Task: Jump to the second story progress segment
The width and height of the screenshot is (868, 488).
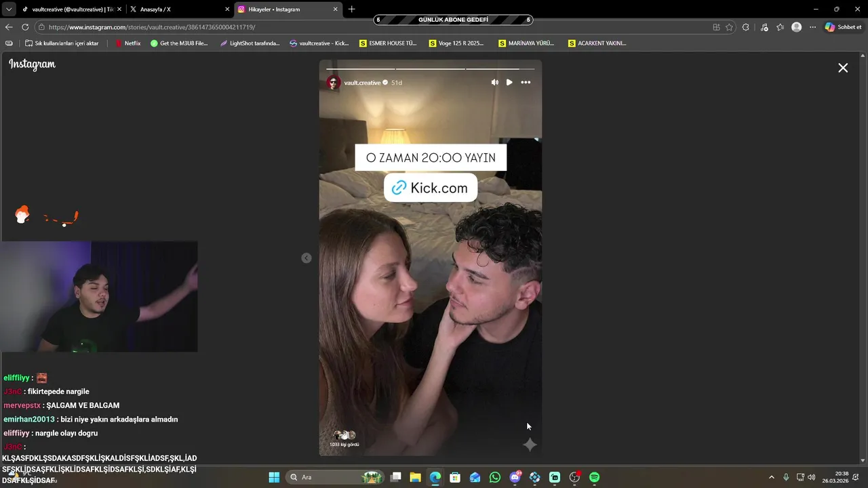Action: 431,68
